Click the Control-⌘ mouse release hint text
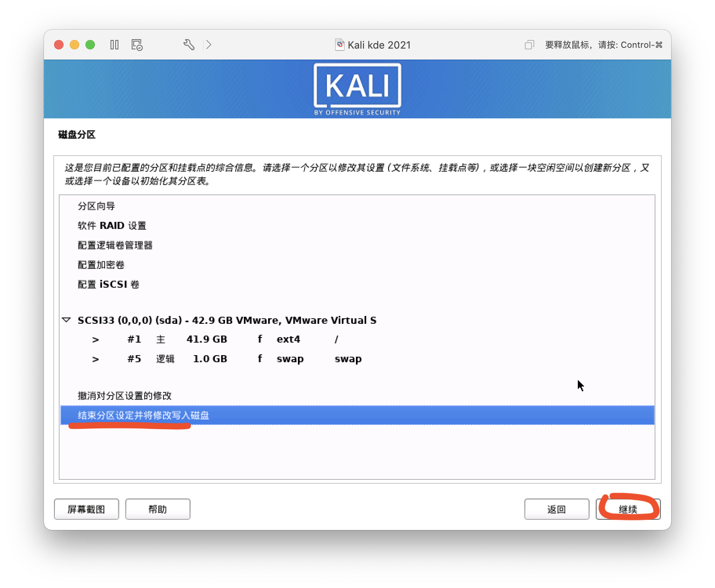Image resolution: width=715 pixels, height=588 pixels. pyautogui.click(x=604, y=45)
